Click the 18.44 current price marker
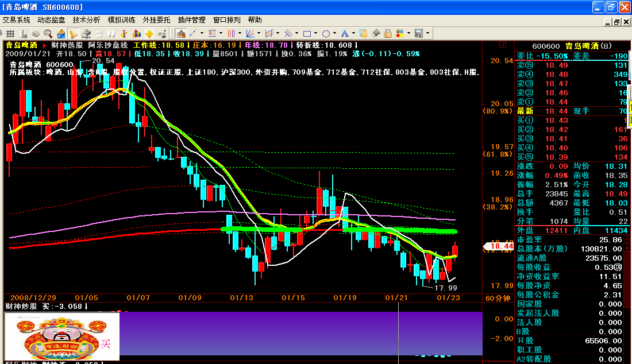The height and width of the screenshot is (364, 632). (x=499, y=246)
